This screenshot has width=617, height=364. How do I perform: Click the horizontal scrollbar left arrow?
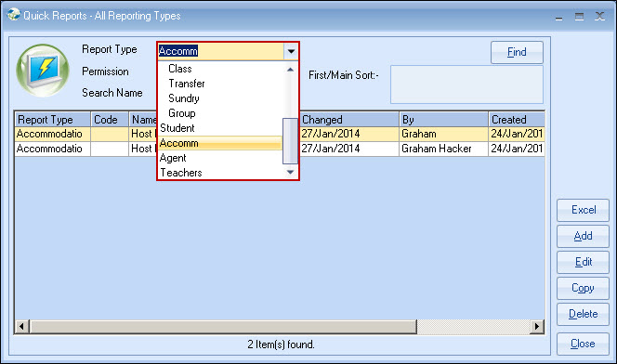(22, 326)
